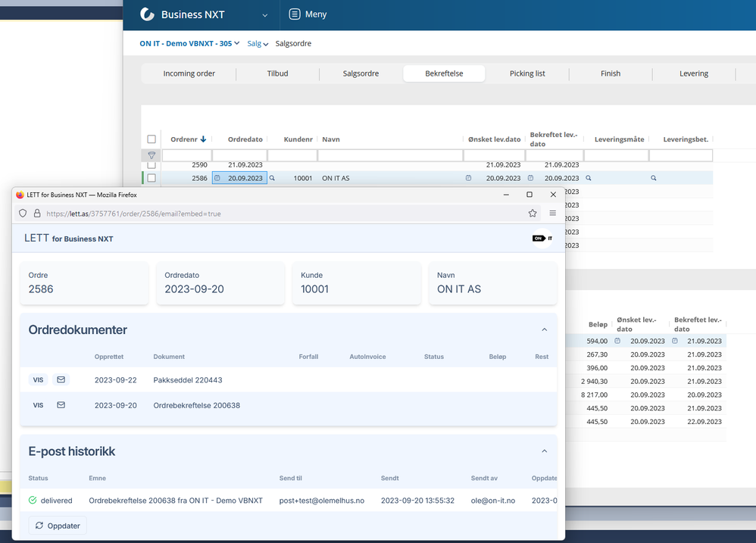This screenshot has height=543, width=756.
Task: Click Firefox shield tracking protection icon
Action: [x=23, y=213]
